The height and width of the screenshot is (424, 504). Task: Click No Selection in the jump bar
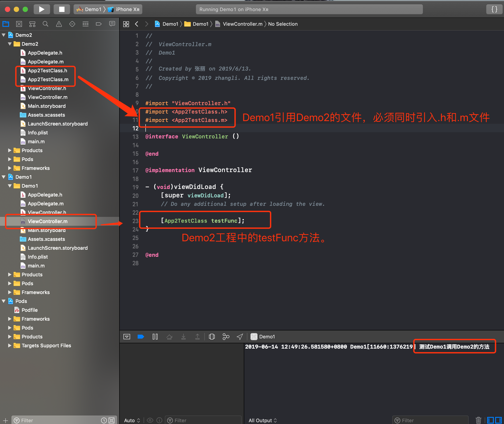[x=283, y=24]
